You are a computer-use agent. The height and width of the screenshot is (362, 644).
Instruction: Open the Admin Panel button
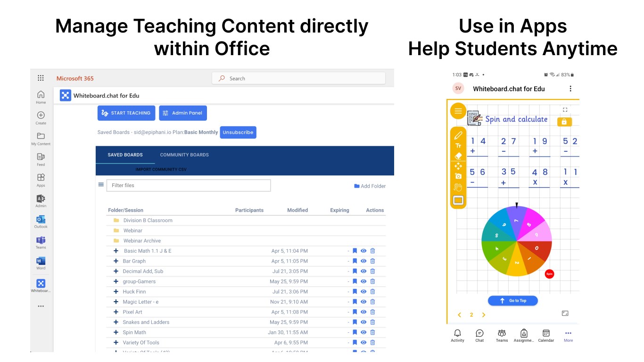coord(183,113)
